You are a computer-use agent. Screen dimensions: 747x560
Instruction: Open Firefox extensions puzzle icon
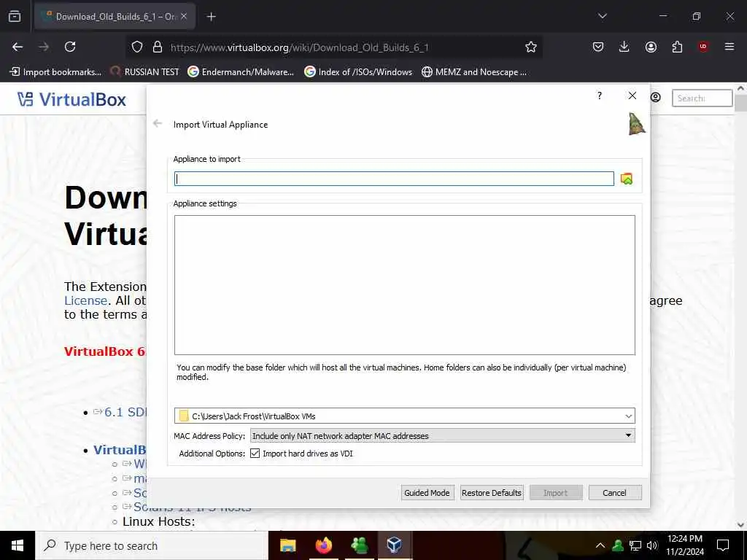tap(677, 47)
